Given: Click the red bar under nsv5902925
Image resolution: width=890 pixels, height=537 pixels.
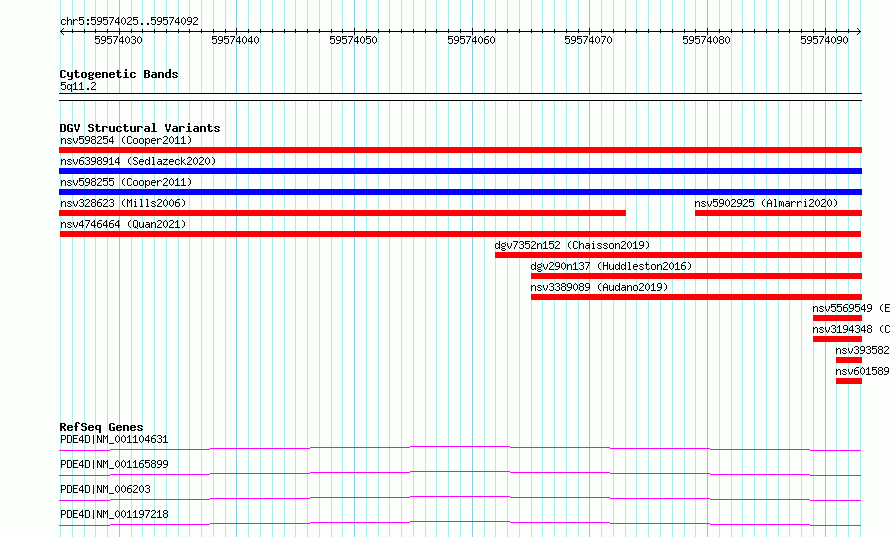Looking at the screenshot, I should pyautogui.click(x=778, y=213).
